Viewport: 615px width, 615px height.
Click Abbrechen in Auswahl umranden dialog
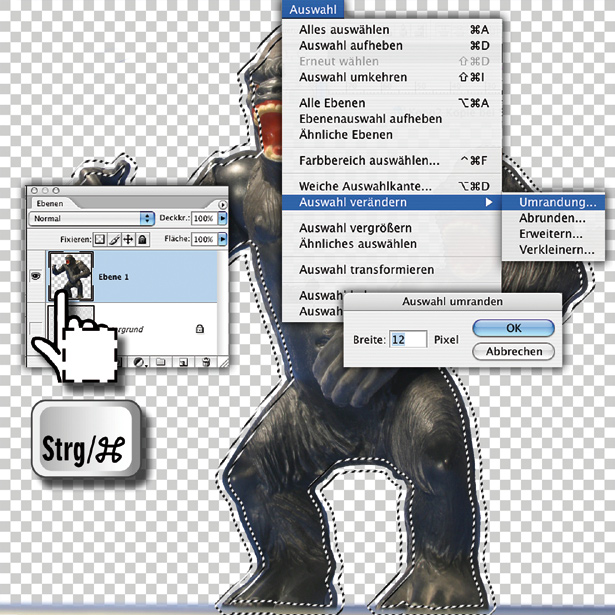(513, 351)
